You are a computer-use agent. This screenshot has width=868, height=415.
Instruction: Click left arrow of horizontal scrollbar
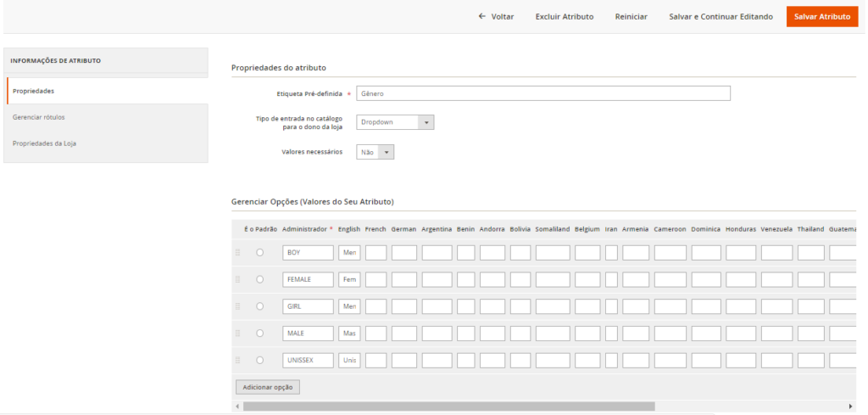click(x=237, y=407)
